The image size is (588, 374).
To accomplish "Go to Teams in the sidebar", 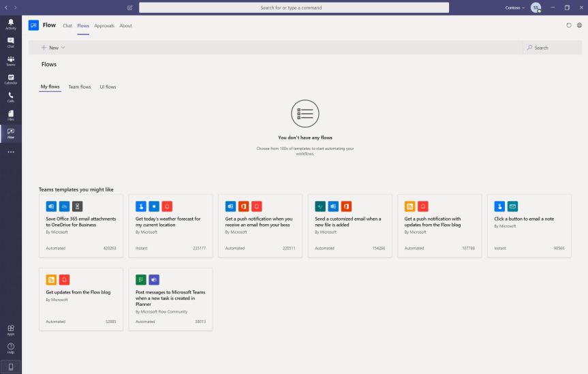I will (10, 61).
